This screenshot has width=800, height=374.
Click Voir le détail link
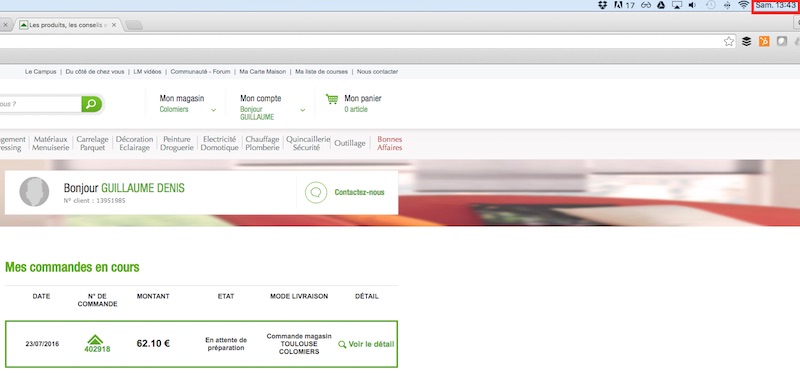click(366, 344)
